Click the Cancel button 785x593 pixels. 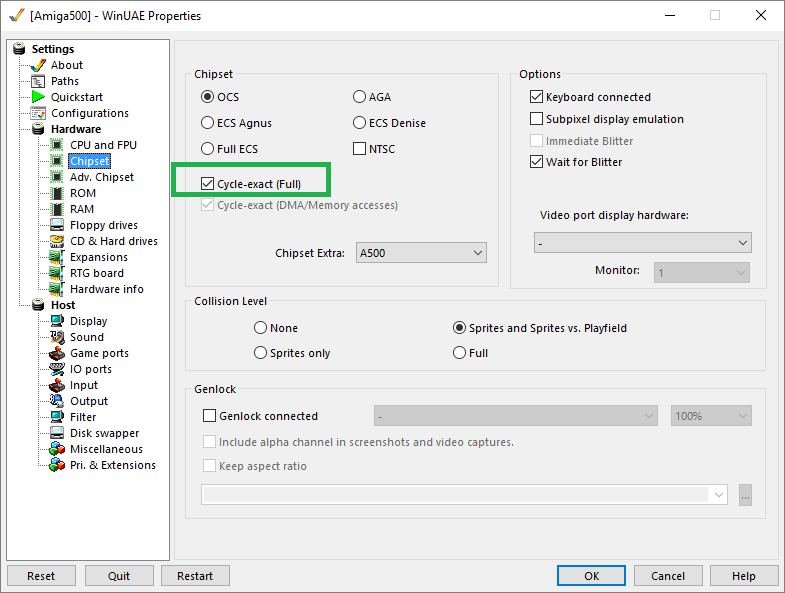click(x=668, y=576)
